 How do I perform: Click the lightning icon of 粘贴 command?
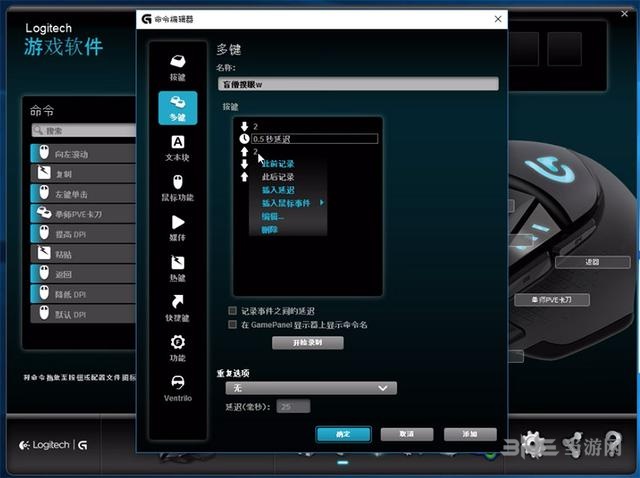(x=44, y=253)
